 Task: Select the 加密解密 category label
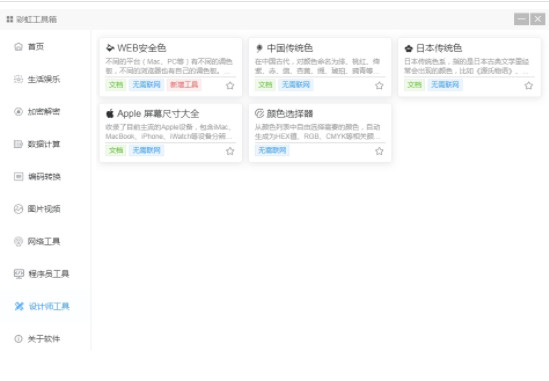click(44, 111)
